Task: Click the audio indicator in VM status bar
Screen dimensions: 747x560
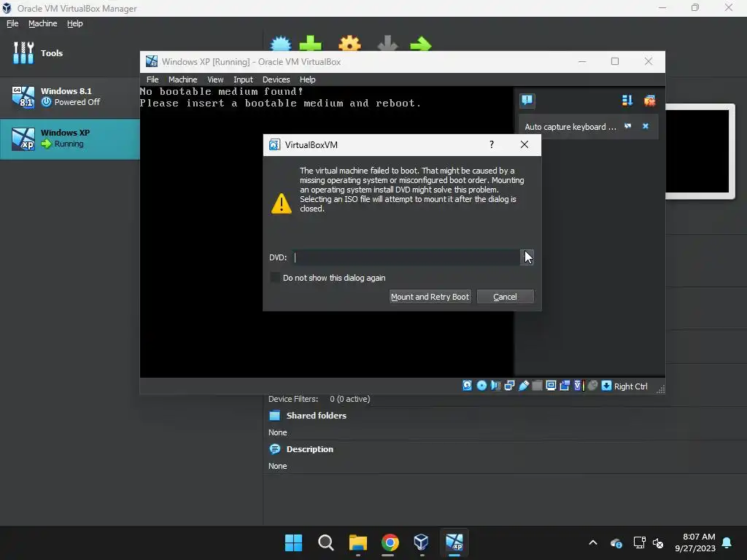Action: click(495, 386)
